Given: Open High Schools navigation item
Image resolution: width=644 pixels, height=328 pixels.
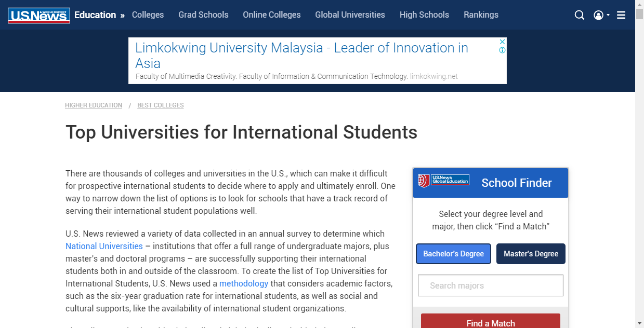Looking at the screenshot, I should click(424, 15).
